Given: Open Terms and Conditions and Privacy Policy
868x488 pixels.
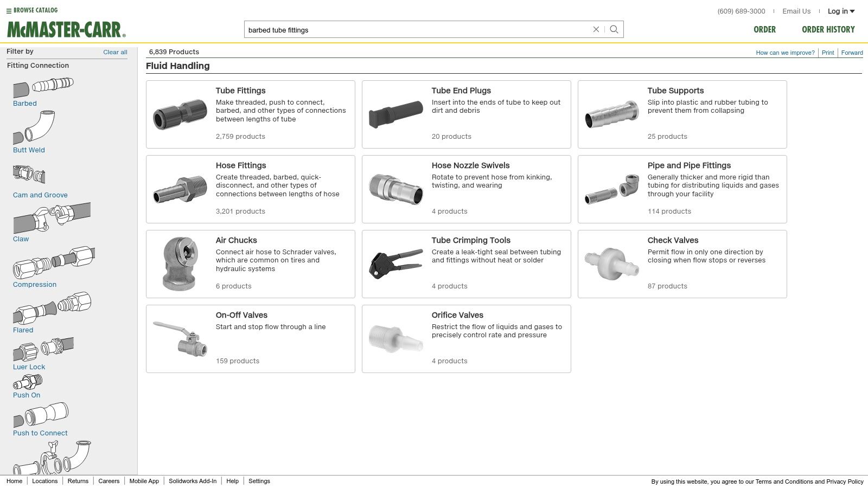Looking at the screenshot, I should 809,481.
